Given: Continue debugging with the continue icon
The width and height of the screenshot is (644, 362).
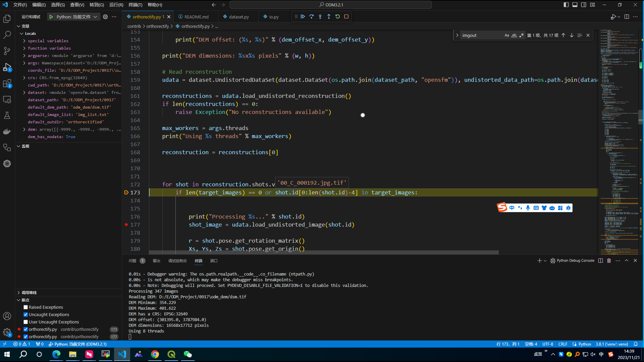Looking at the screenshot, I should coord(303,16).
